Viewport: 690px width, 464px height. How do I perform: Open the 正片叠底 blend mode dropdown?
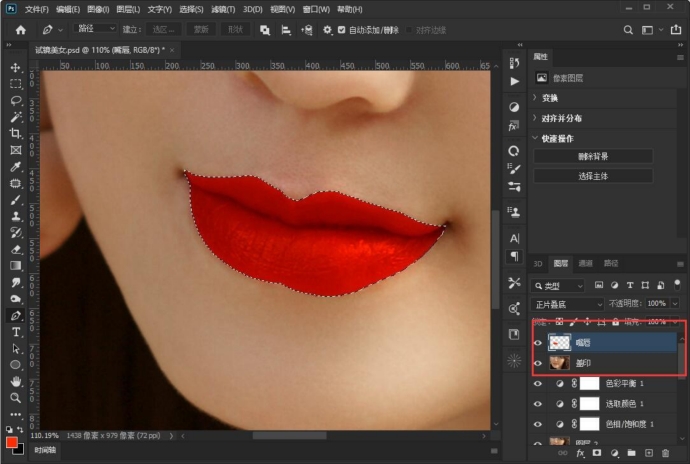(x=568, y=304)
